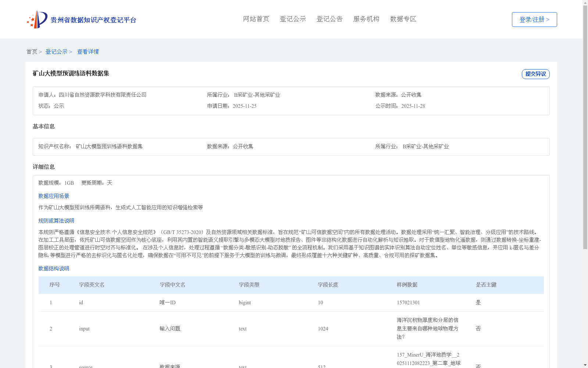The width and height of the screenshot is (588, 368).
Task: Select applicant text 四川省自然资源数字科技有限责任公司
Action: pos(103,95)
